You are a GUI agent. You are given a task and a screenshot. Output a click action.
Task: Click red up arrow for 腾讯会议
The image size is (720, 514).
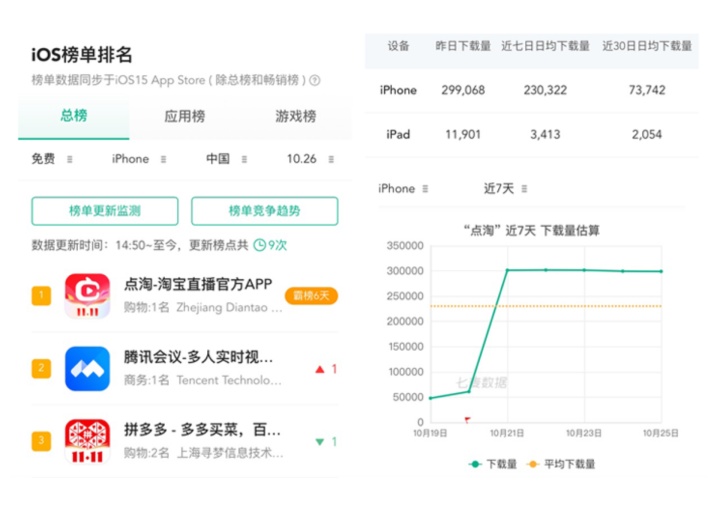tap(320, 369)
